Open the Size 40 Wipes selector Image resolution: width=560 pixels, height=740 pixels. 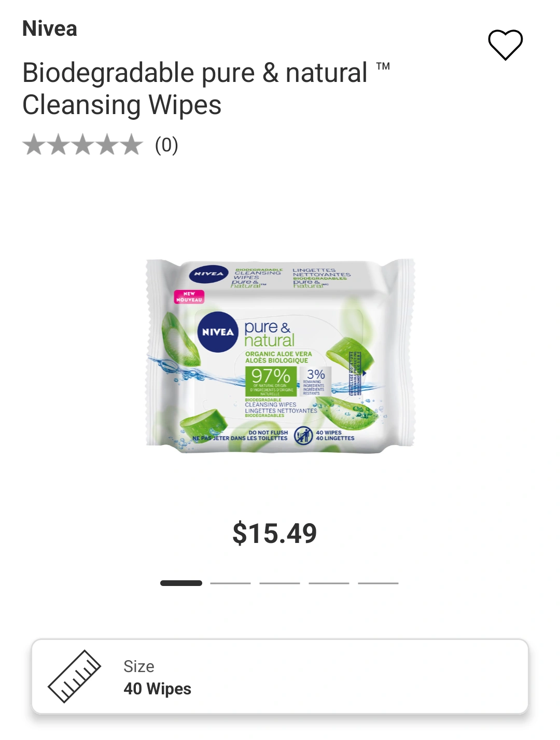280,676
